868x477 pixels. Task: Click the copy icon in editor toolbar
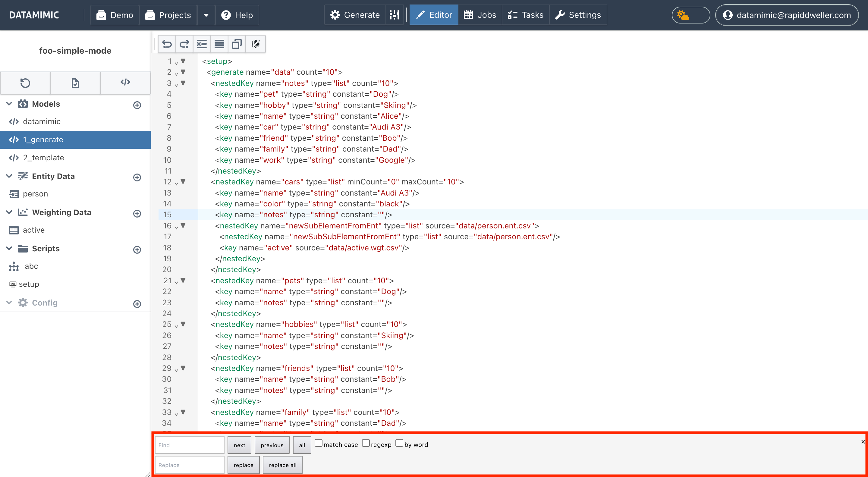pyautogui.click(x=237, y=44)
